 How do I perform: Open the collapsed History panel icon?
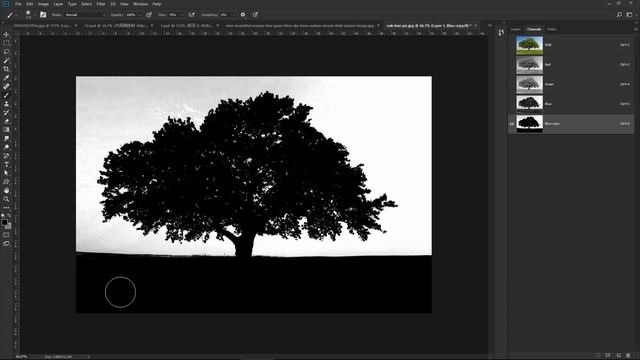(501, 32)
